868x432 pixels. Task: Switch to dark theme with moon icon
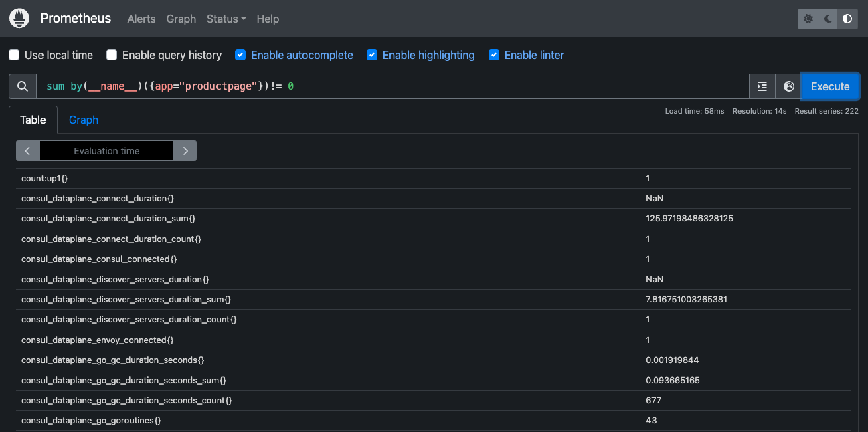[x=828, y=19]
